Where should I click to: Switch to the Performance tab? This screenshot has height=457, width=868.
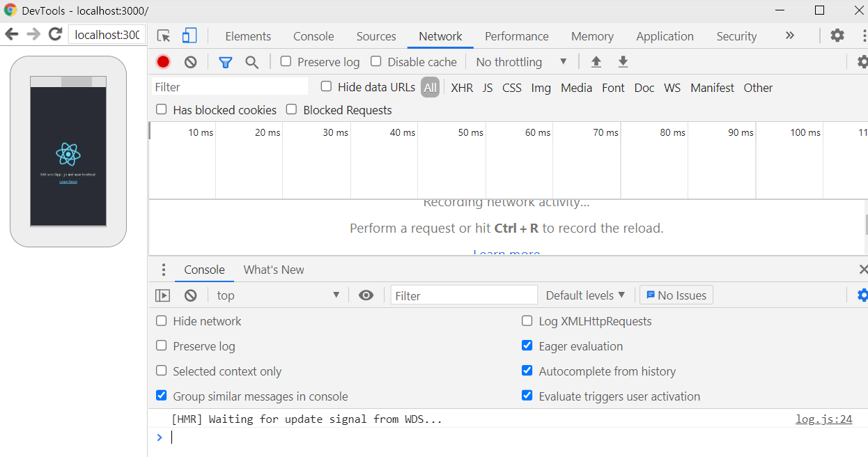pos(516,36)
